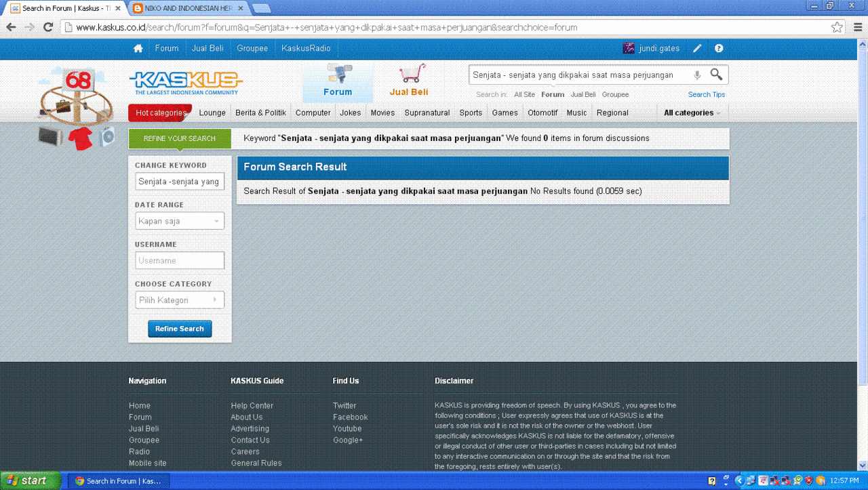Open the Regional category
Viewport: 868px width, 490px height.
pyautogui.click(x=613, y=113)
